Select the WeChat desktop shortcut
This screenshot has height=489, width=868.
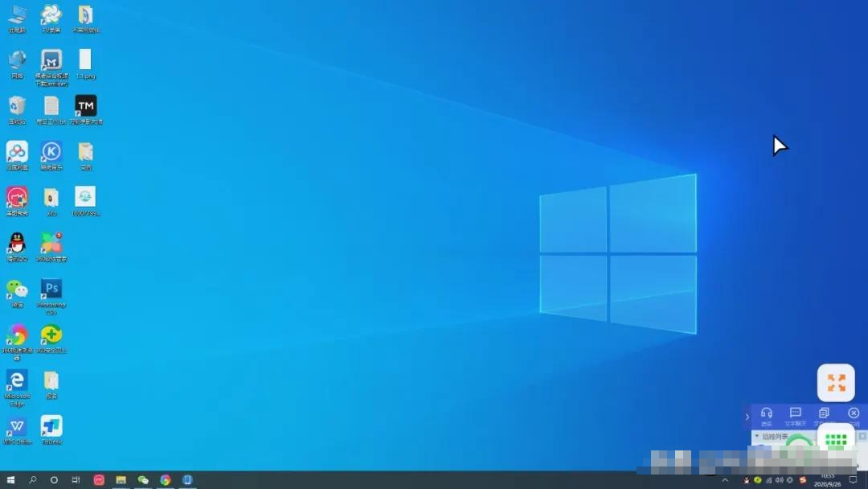click(17, 294)
